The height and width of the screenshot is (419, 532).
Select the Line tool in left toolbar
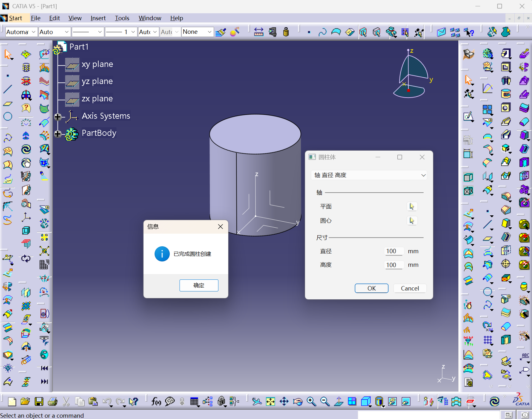coord(8,89)
